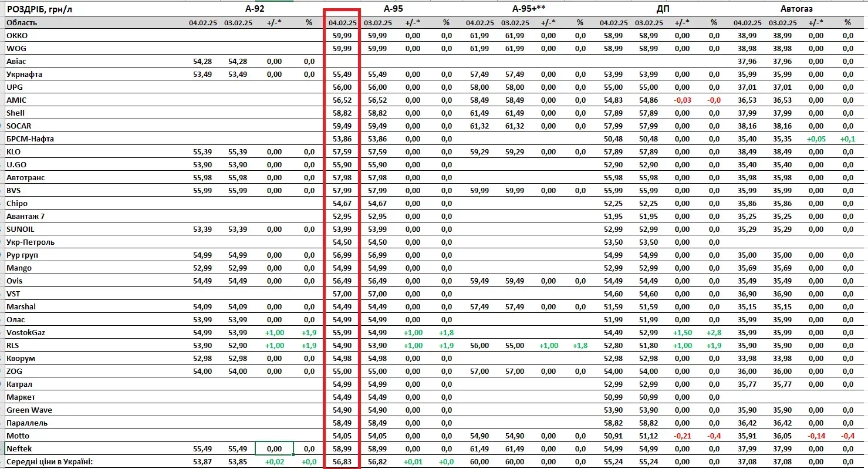The height and width of the screenshot is (469, 868).
Task: Select the 'ОККО' row label
Action: [x=17, y=35]
